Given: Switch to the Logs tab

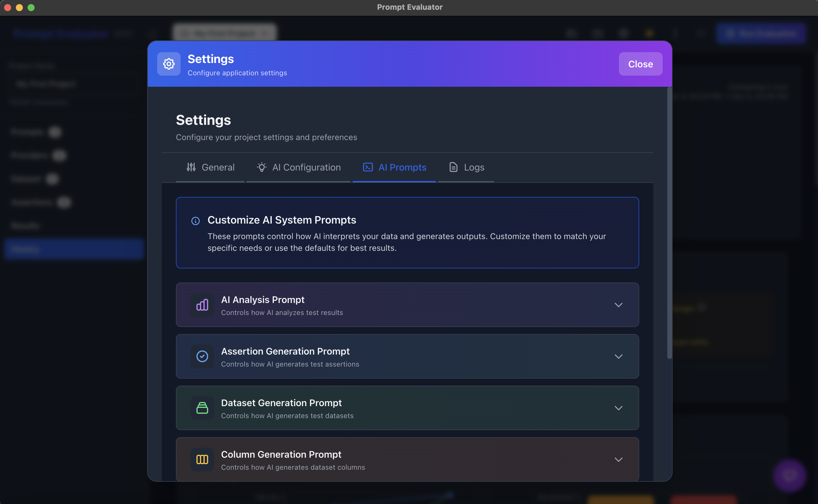Looking at the screenshot, I should pos(474,167).
